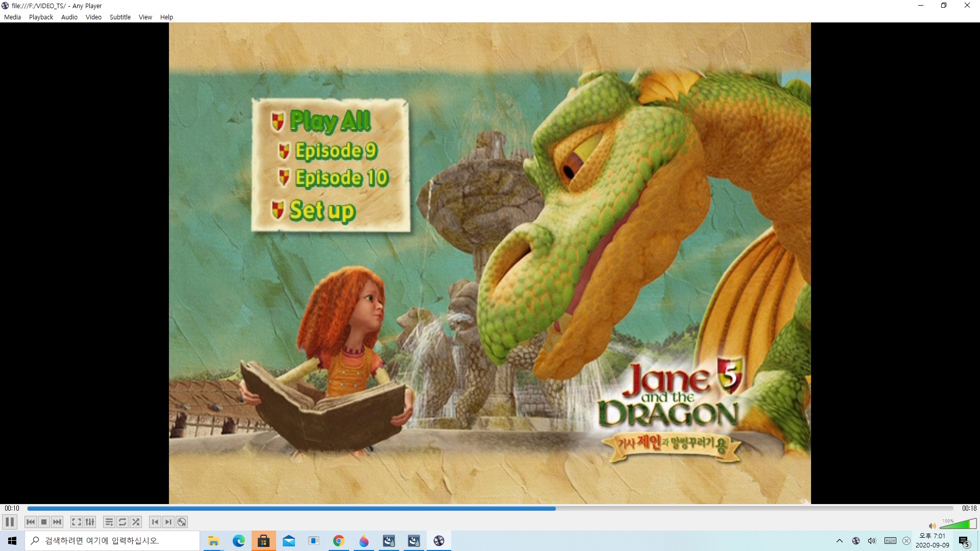Open the Playback menu
The image size is (980, 551).
(x=41, y=17)
